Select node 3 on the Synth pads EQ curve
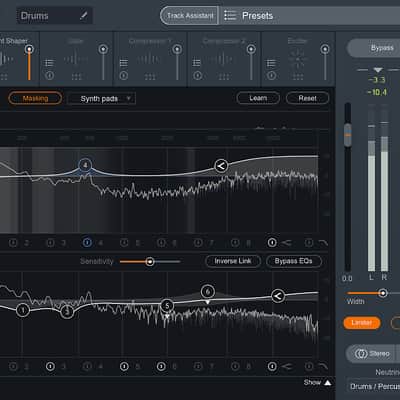The width and height of the screenshot is (400, 400). pyautogui.click(x=67, y=312)
